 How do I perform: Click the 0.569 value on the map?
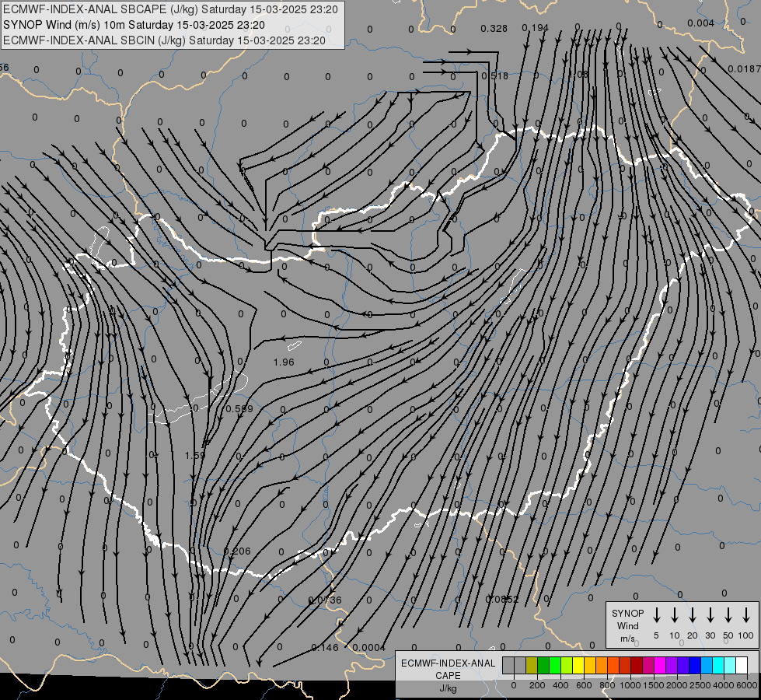point(239,409)
